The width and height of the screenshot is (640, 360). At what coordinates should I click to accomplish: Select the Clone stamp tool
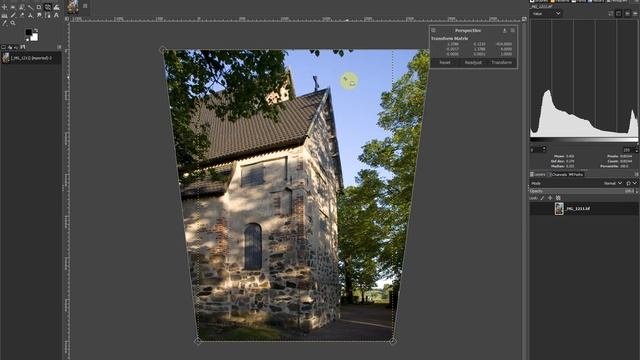[30, 15]
